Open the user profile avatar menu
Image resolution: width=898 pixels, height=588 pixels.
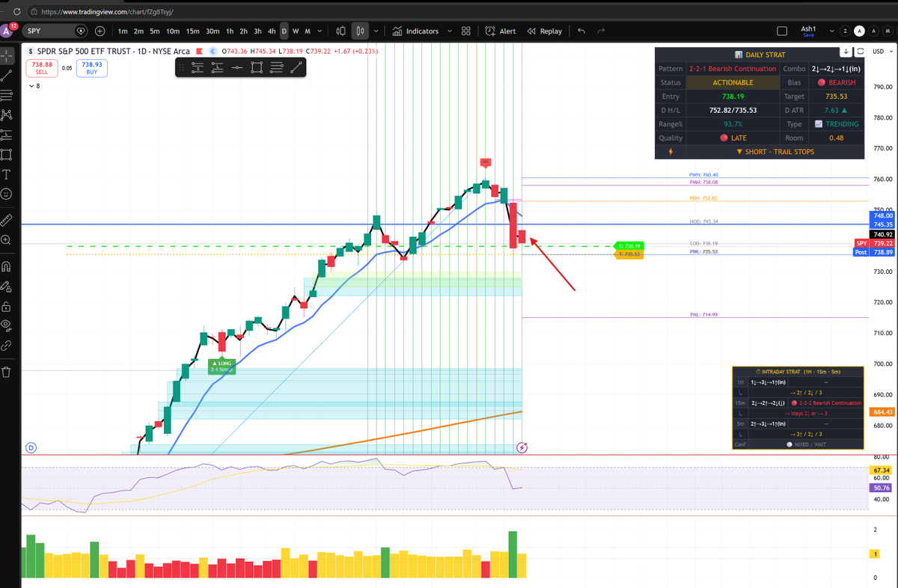7,31
